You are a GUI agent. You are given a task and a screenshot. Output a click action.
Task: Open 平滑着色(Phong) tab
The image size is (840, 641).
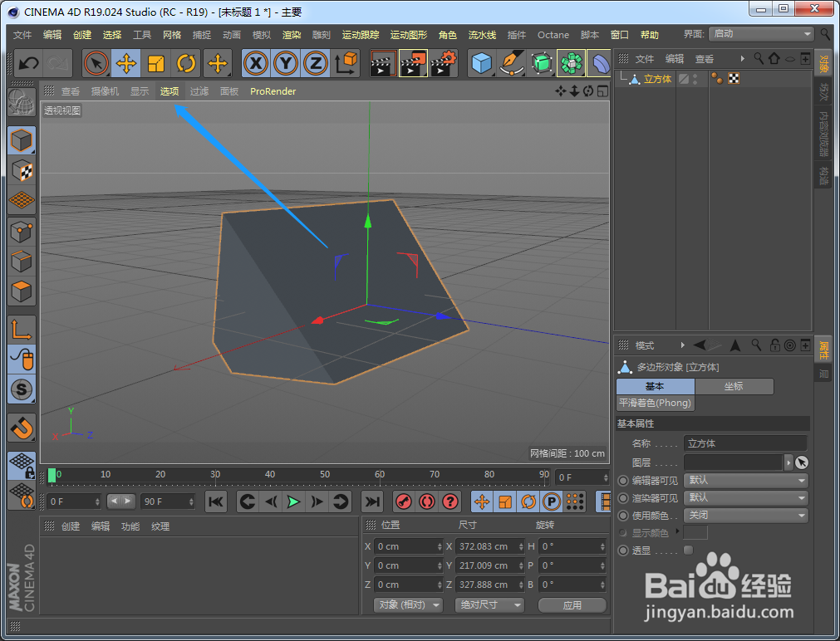click(x=656, y=403)
